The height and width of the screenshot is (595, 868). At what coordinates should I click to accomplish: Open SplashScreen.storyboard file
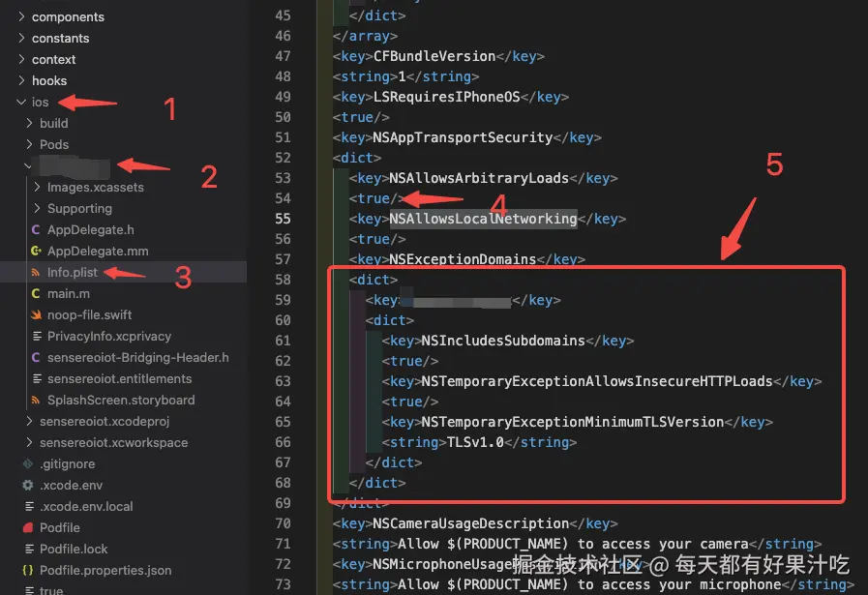click(121, 400)
